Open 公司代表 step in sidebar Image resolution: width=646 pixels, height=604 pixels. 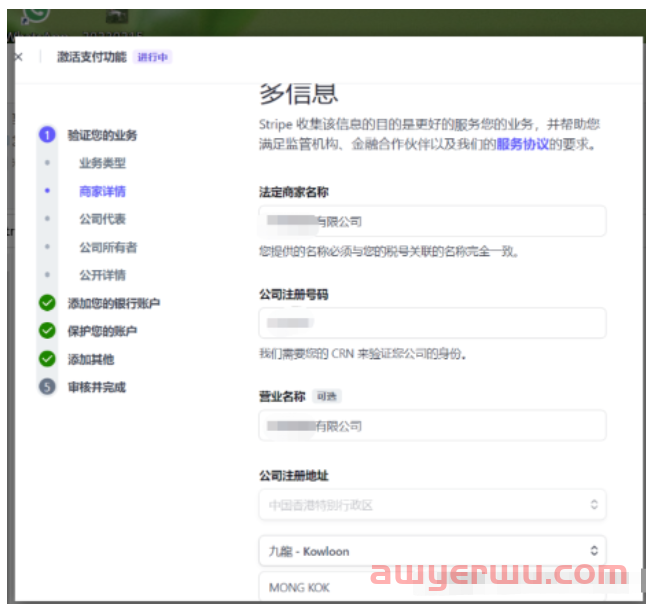[102, 219]
